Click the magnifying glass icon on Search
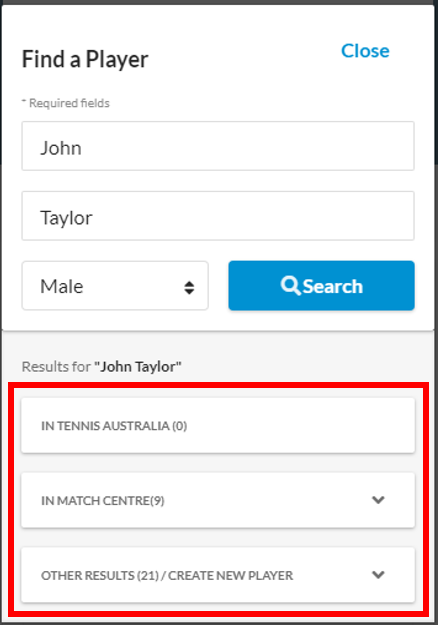The width and height of the screenshot is (438, 625). click(290, 286)
